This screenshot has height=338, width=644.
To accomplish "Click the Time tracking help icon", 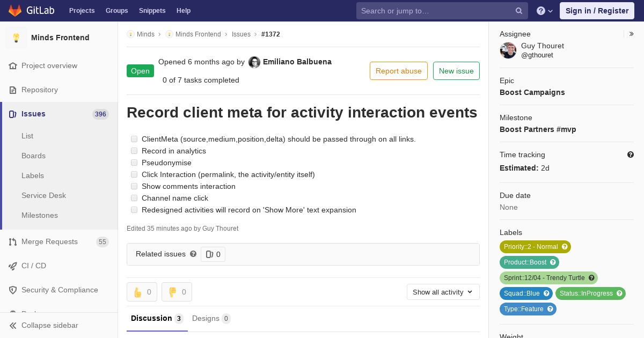I will (631, 155).
